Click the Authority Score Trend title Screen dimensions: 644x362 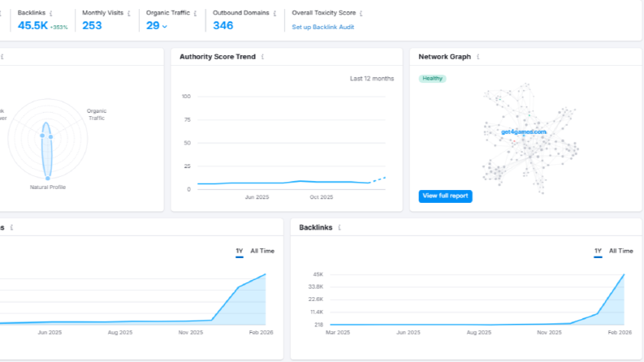pyautogui.click(x=218, y=57)
